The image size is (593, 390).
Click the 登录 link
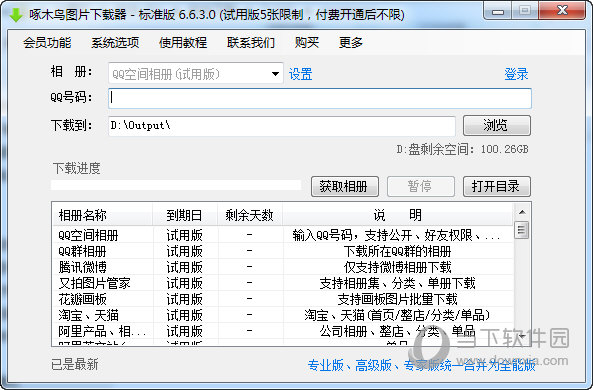click(516, 74)
